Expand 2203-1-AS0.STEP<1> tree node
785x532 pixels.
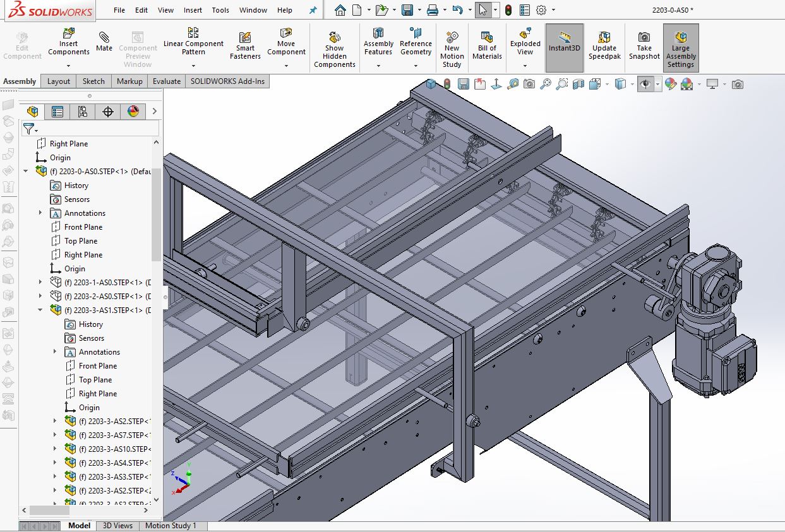40,282
